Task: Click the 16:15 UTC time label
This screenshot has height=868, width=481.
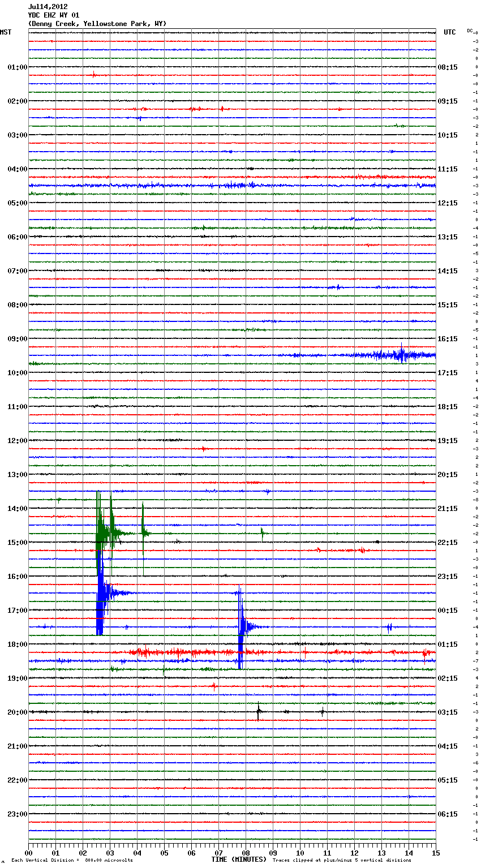Action: (448, 339)
